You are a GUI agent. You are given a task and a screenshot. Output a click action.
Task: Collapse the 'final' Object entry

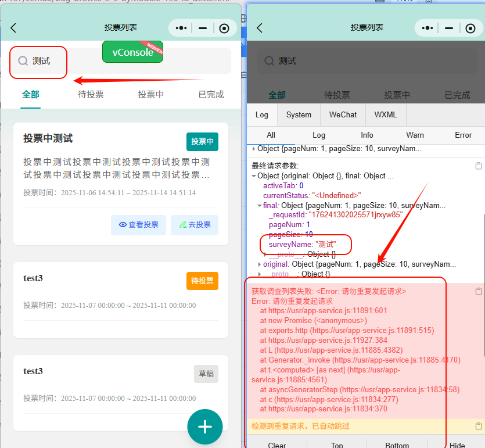click(x=260, y=205)
